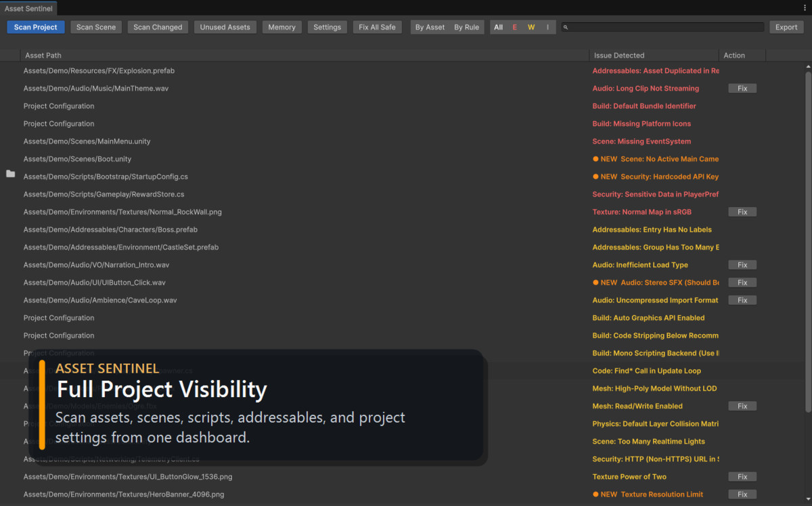Filter by errors with E toggle
812x506 pixels.
[515, 27]
